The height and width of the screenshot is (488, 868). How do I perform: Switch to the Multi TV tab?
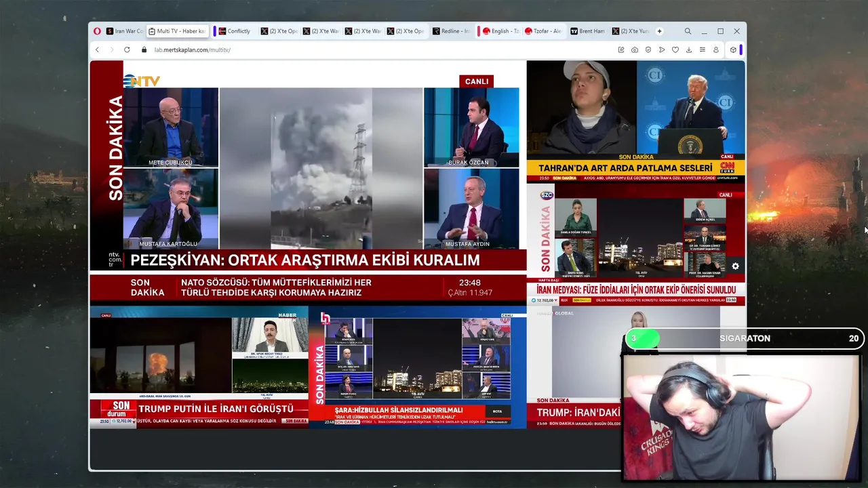click(178, 31)
